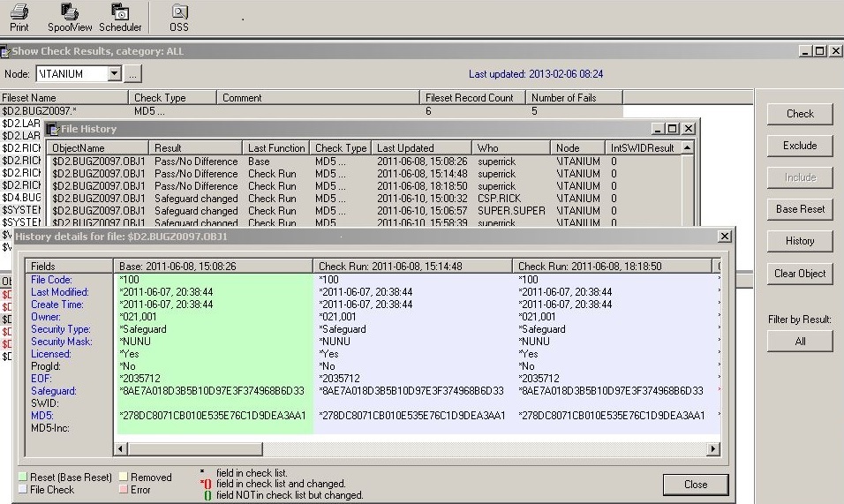Click the Last Updated column header
Viewport: 844px width, 504px height.
point(421,148)
